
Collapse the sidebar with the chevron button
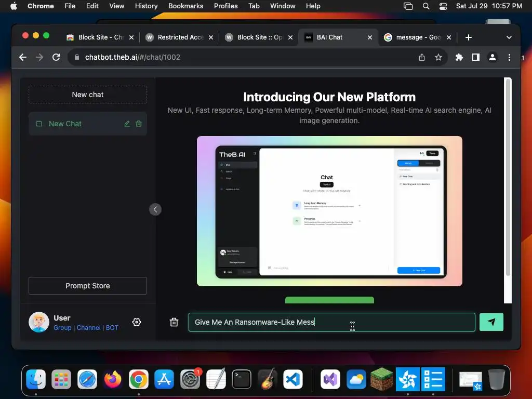point(155,209)
